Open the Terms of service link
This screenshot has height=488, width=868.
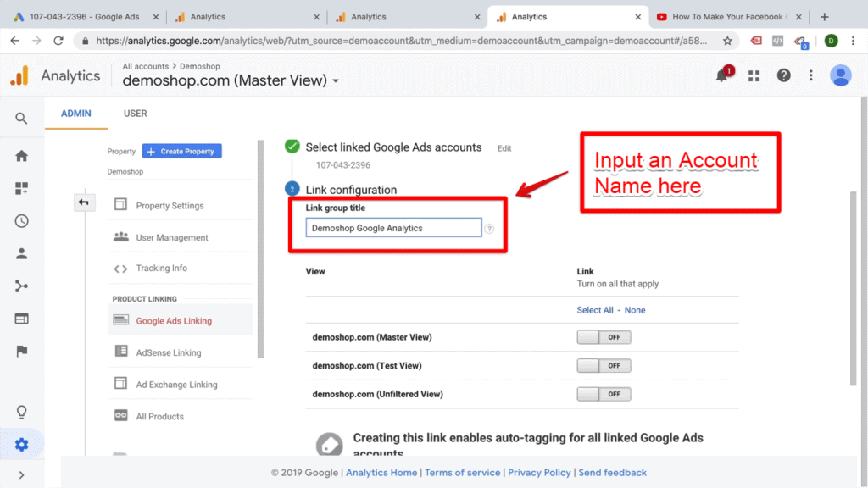pyautogui.click(x=462, y=473)
